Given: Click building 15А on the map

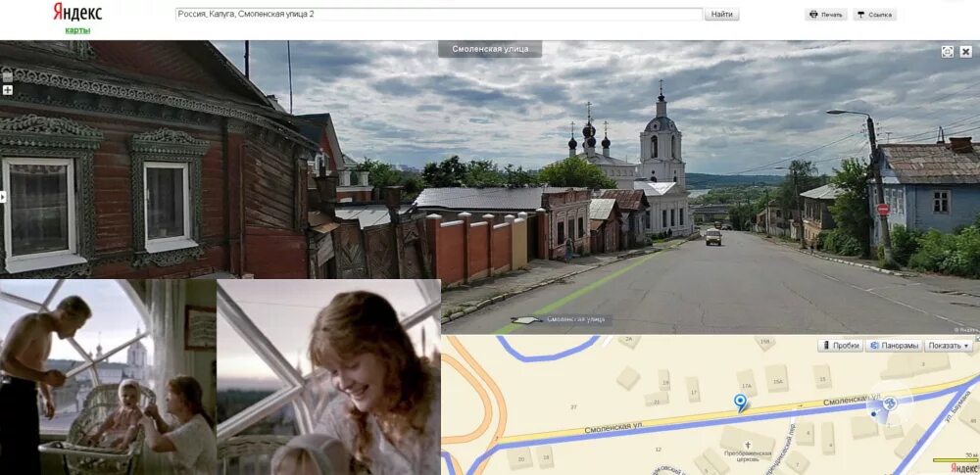Looking at the screenshot, I should tap(777, 378).
